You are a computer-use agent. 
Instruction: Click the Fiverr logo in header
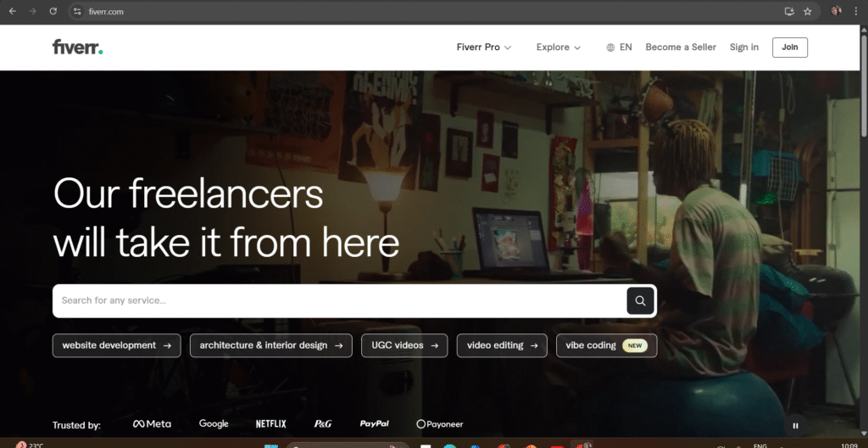click(77, 48)
